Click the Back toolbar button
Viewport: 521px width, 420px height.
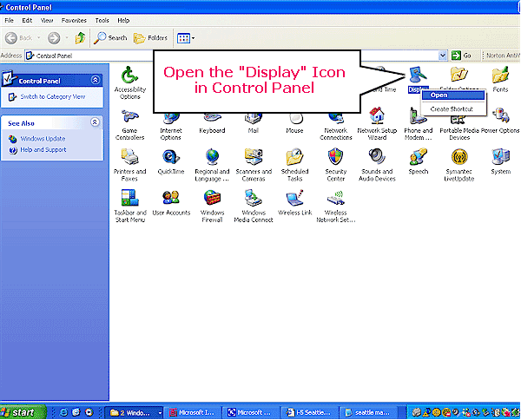point(18,38)
